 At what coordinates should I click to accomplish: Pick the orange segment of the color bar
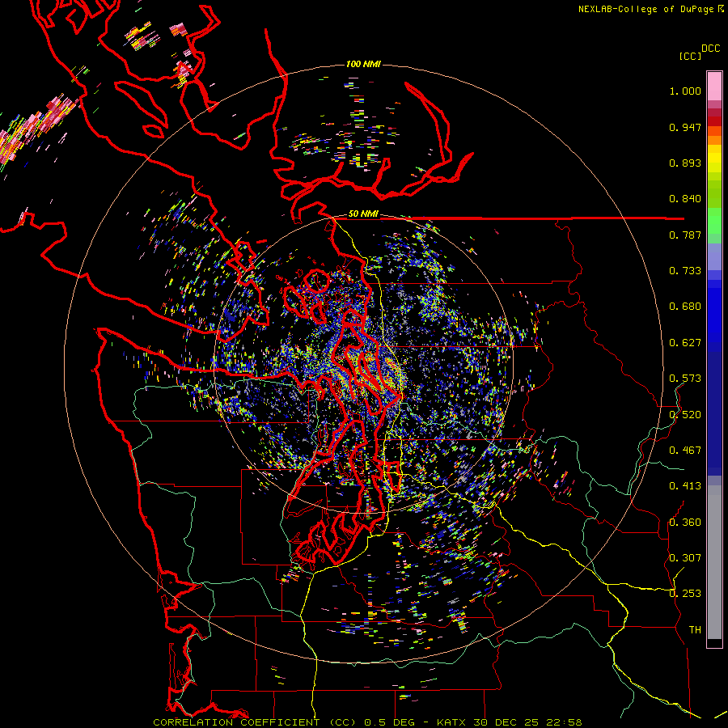click(x=714, y=140)
